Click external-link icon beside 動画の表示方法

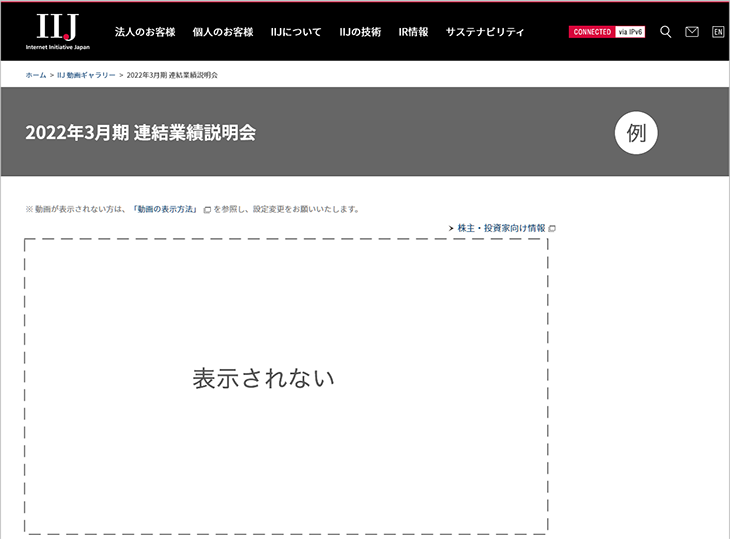(207, 210)
